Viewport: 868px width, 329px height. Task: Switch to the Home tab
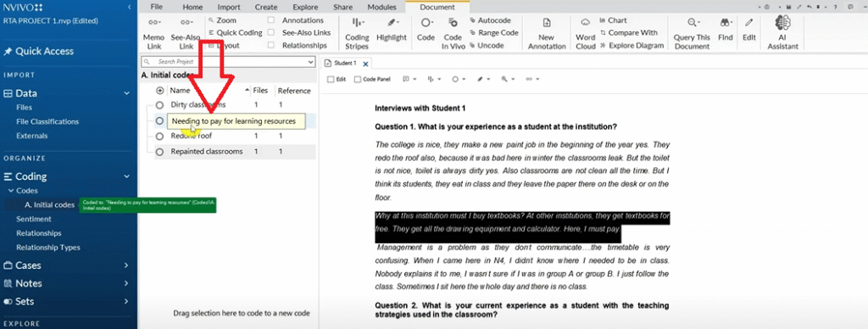(192, 7)
